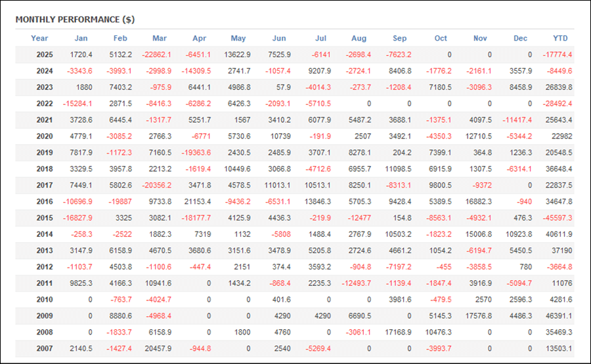Click the Jan column header
Viewport: 591px width, 364px height.
pos(81,38)
